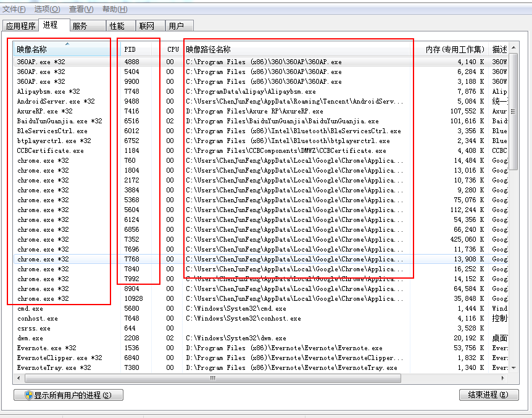Select the chrome.exe process with PID 3884

tap(260, 190)
